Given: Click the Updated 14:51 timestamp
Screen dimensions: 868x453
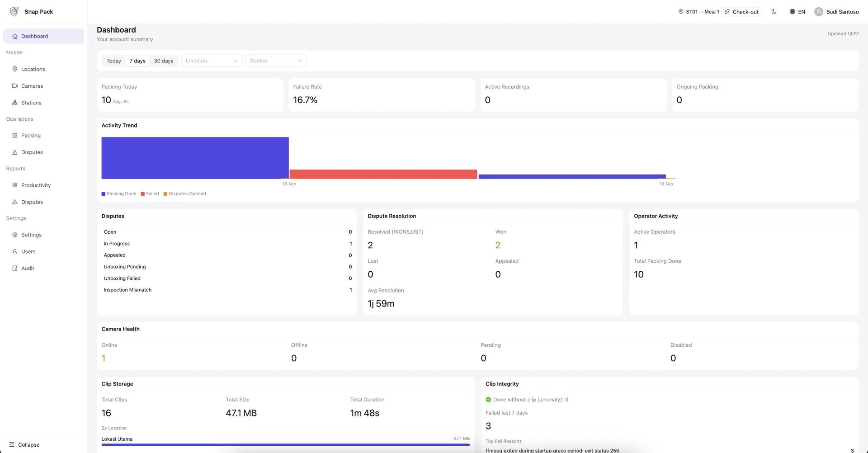Looking at the screenshot, I should [843, 34].
